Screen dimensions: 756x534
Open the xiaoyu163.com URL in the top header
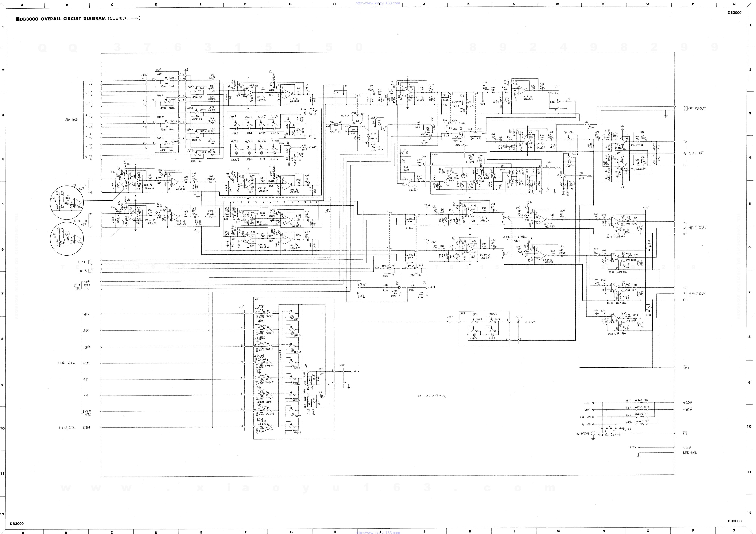pyautogui.click(x=378, y=3)
